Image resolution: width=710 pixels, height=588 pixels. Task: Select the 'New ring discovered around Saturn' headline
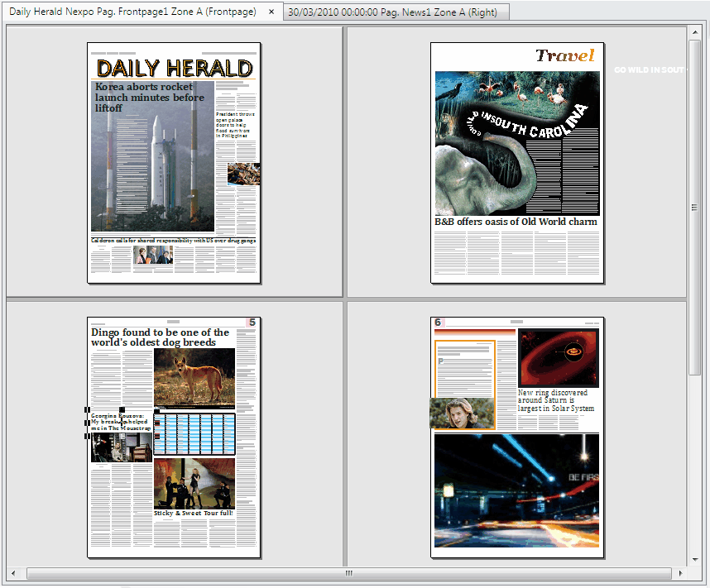coord(556,400)
